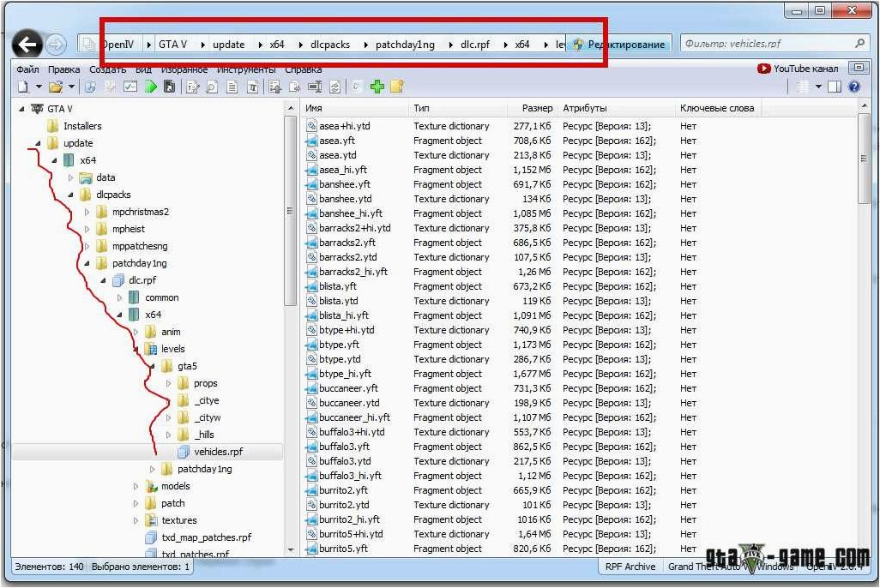
Task: Select txd_map_patches.rpf in the tree
Action: point(207,537)
